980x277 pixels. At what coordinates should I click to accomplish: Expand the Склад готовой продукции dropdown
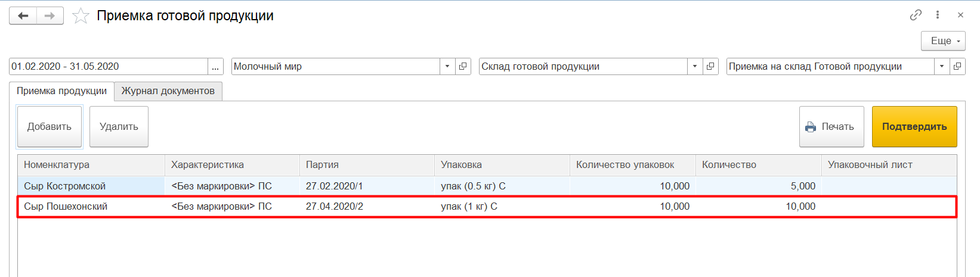coord(694,67)
